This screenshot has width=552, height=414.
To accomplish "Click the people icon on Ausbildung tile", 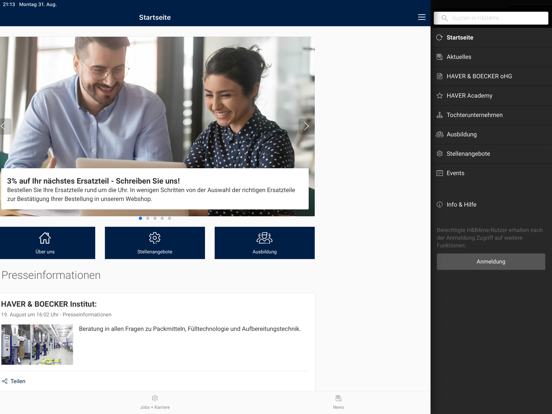I will (x=264, y=238).
